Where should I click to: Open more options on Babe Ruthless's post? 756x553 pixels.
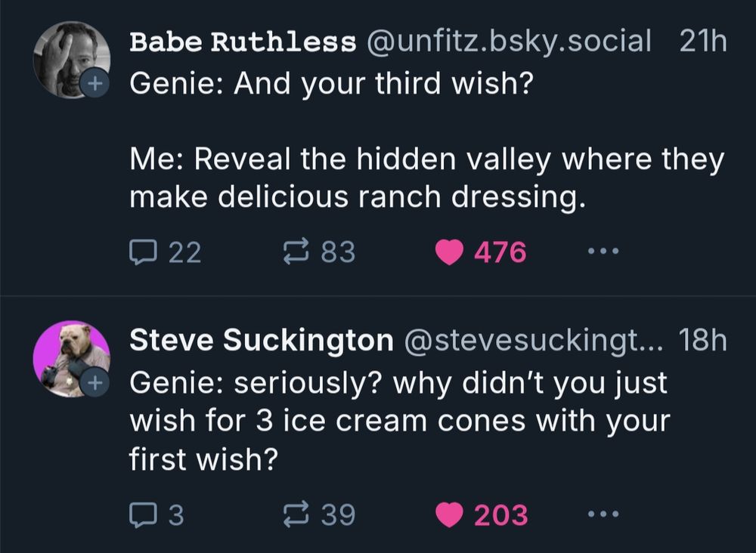coord(604,252)
